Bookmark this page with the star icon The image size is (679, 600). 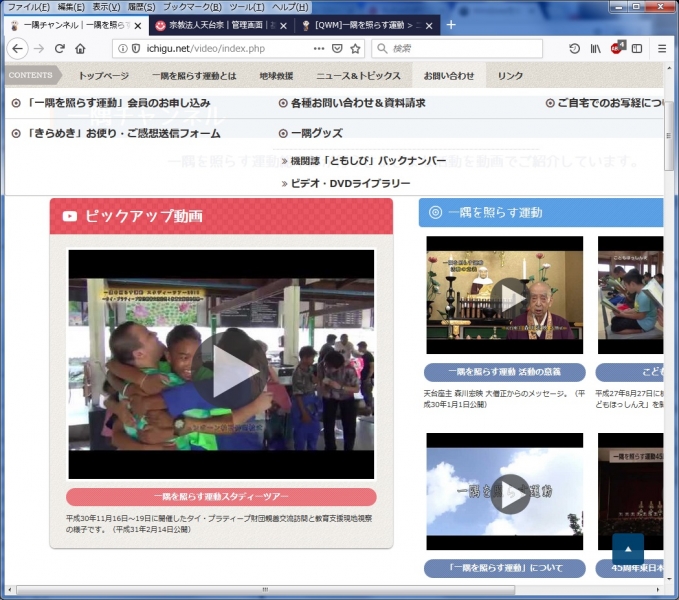(x=355, y=48)
